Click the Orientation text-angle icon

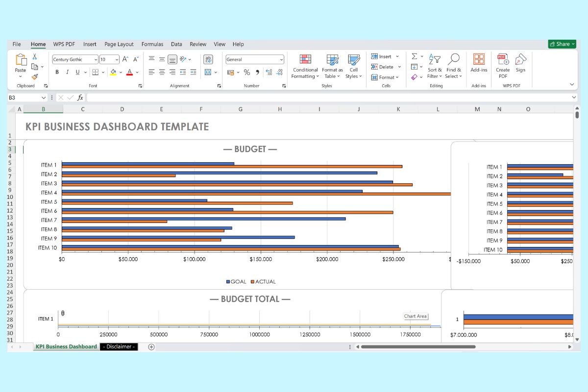coord(183,59)
